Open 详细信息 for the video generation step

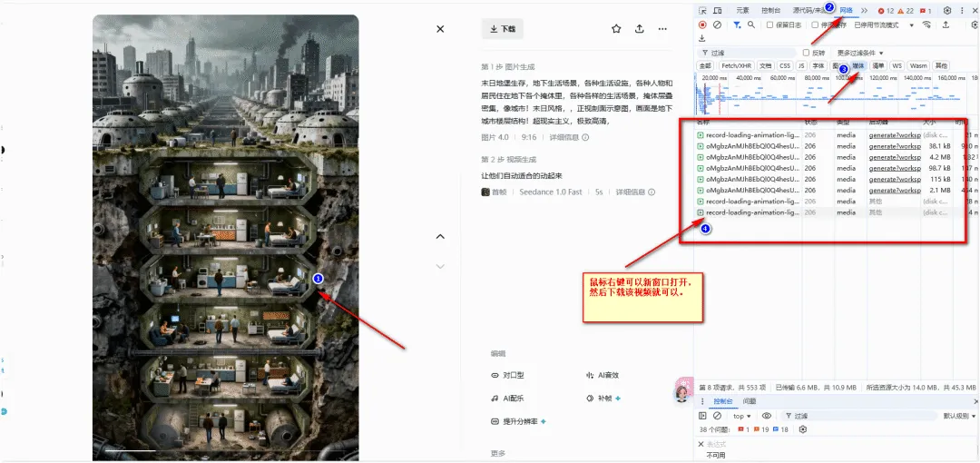(635, 192)
